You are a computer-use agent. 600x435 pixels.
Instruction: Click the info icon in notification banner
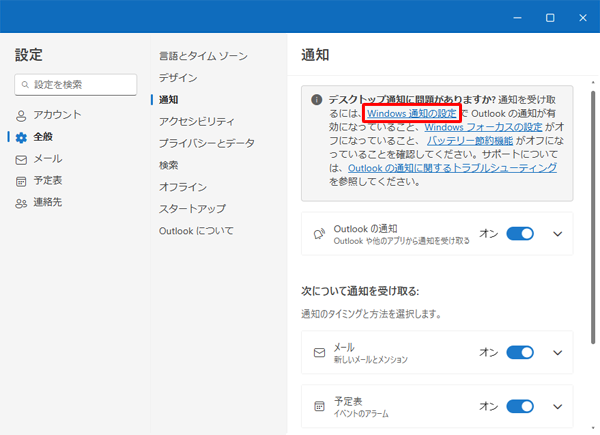coord(316,100)
